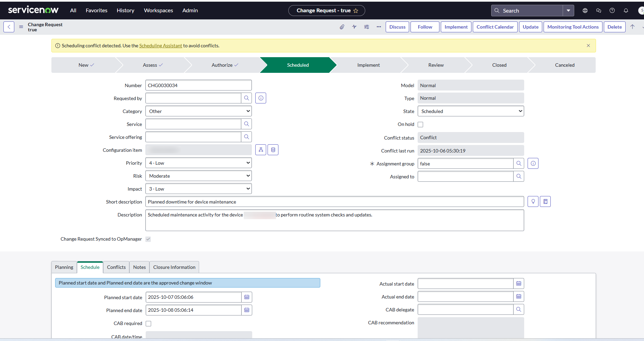Toggle the On hold checkbox

click(x=420, y=125)
